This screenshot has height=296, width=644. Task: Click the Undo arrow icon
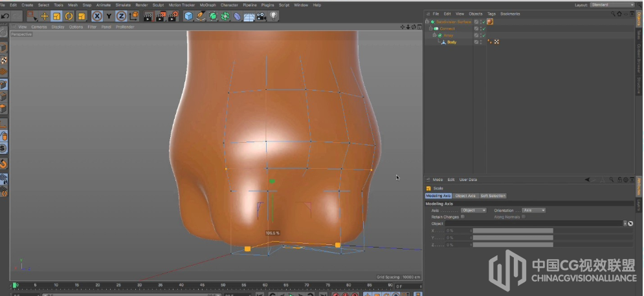coord(5,16)
